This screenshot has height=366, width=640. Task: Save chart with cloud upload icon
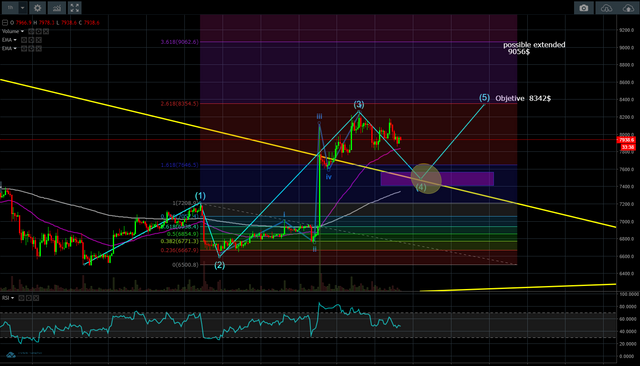tap(628, 8)
